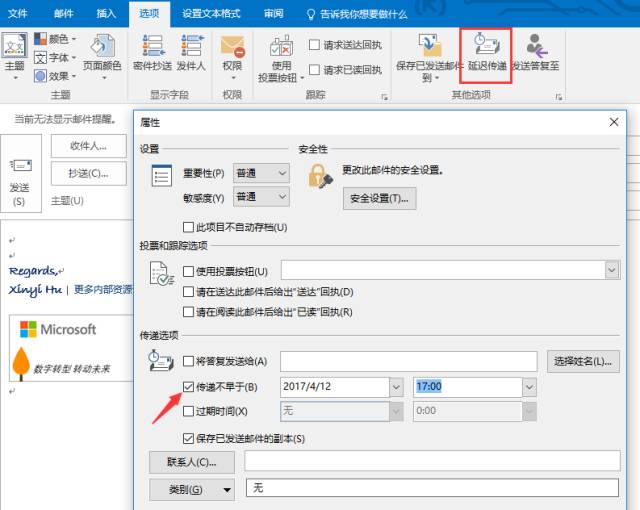
Task: Check 将答复发送给(A)
Action: pos(188,361)
